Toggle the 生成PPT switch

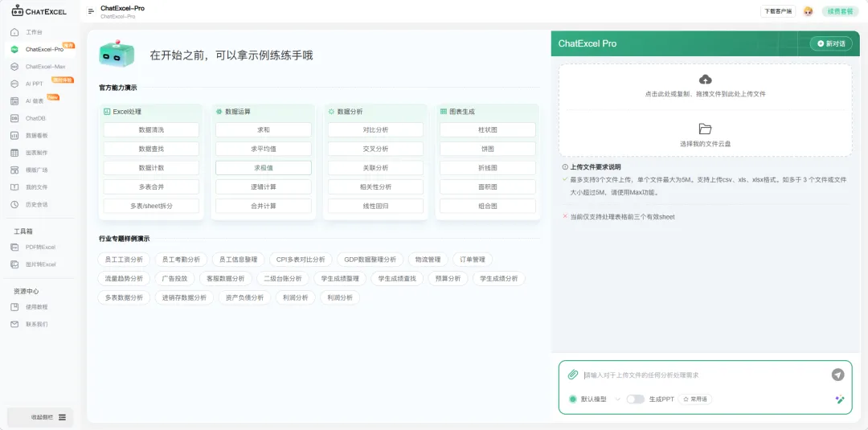click(635, 399)
